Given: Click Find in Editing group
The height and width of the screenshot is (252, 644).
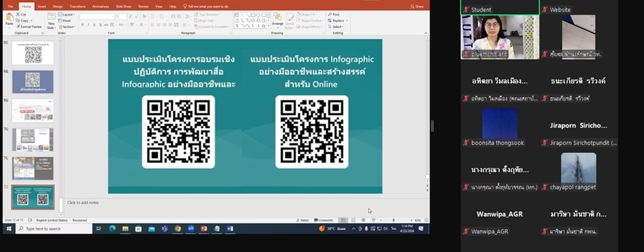Looking at the screenshot, I should click(334, 14).
